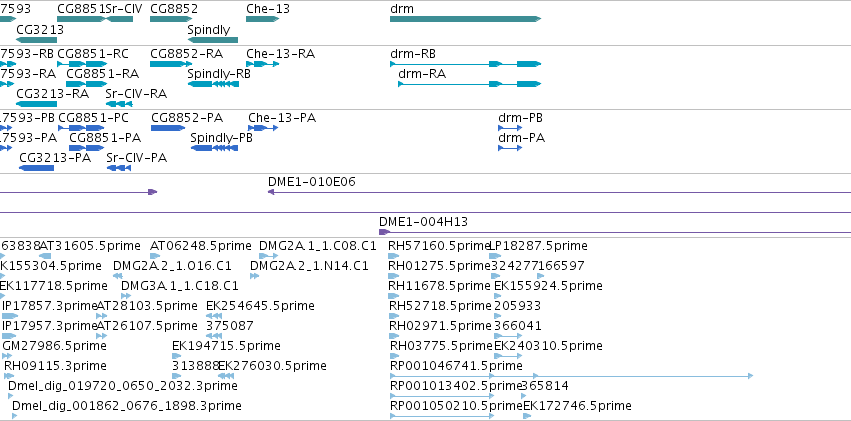The height and width of the screenshot is (421, 851).
Task: Click the CG3213-PA protein bar
Action: click(36, 168)
